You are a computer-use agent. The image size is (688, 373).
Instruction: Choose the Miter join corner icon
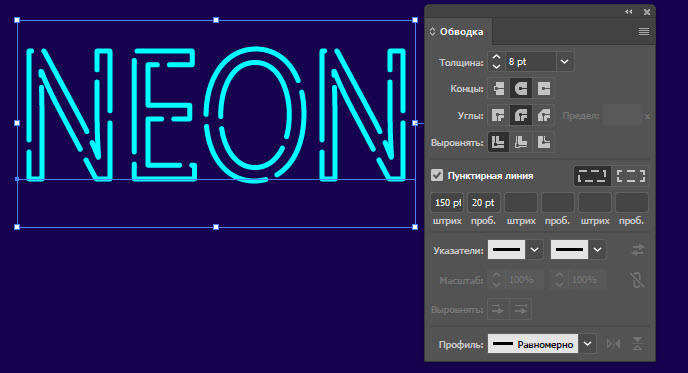tap(498, 116)
